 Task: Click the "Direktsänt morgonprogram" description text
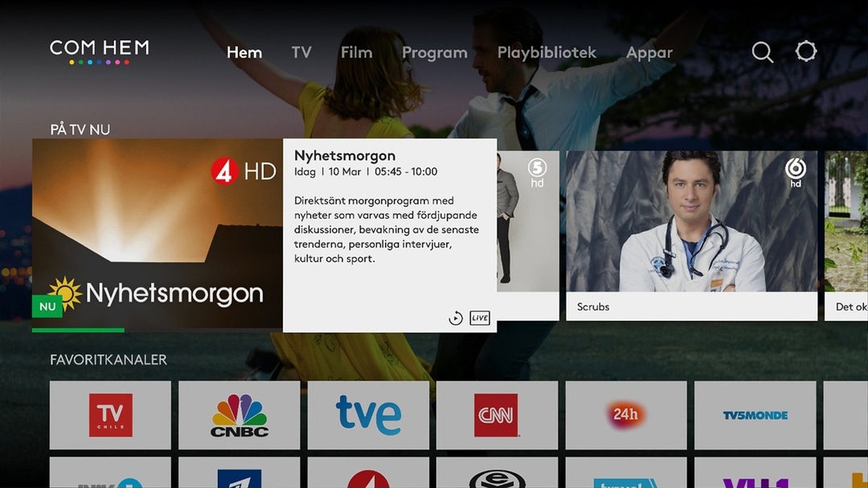(x=387, y=229)
